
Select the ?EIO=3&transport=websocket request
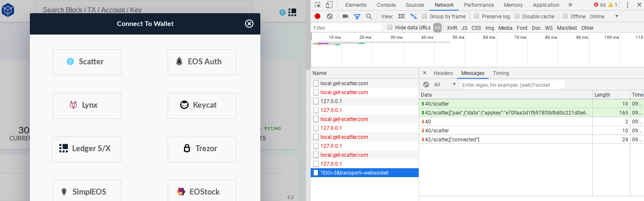(365, 173)
